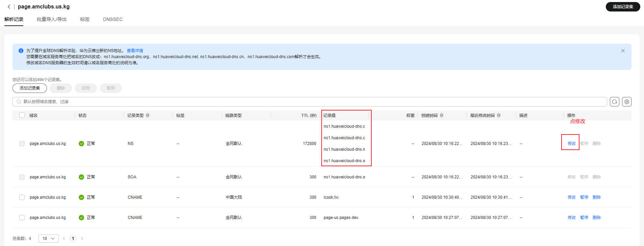Sort by 记录类型 column sort icon
644x246 pixels.
tap(148, 116)
